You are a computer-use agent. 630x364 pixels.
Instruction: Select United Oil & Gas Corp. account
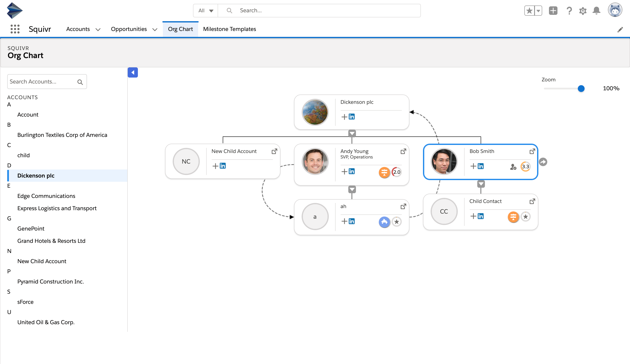[x=46, y=322]
